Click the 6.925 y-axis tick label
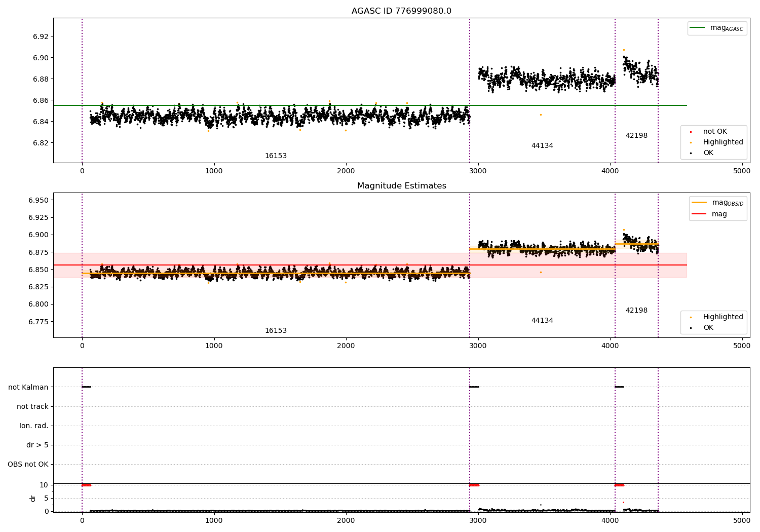The height and width of the screenshot is (532, 760). pos(39,217)
